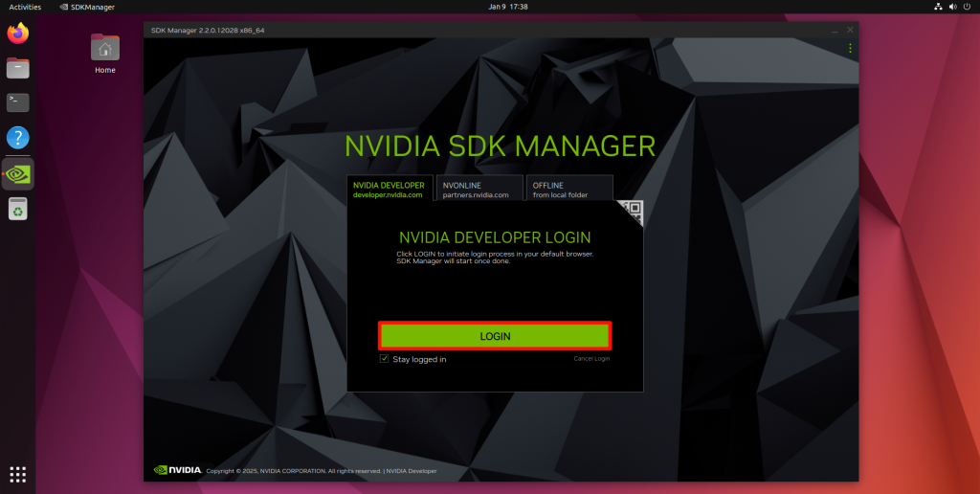980x494 pixels.
Task: Open the clock and calendar panel
Action: 508,7
